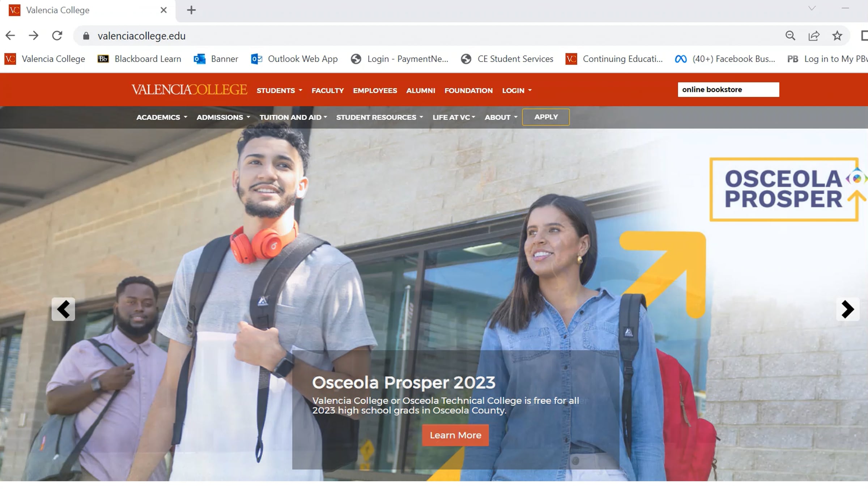Open the Tuition and Aid dropdown
The height and width of the screenshot is (489, 868).
tap(293, 117)
